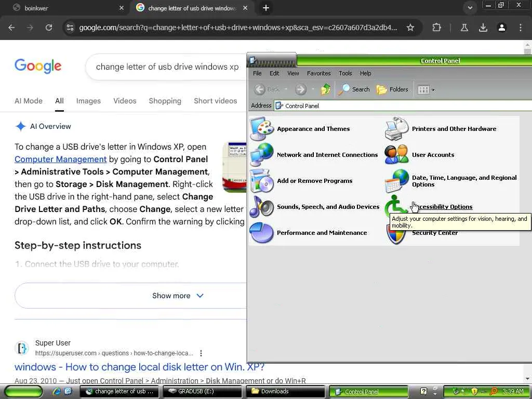Open Add or Remove Programs icon
532x399 pixels.
click(262, 180)
